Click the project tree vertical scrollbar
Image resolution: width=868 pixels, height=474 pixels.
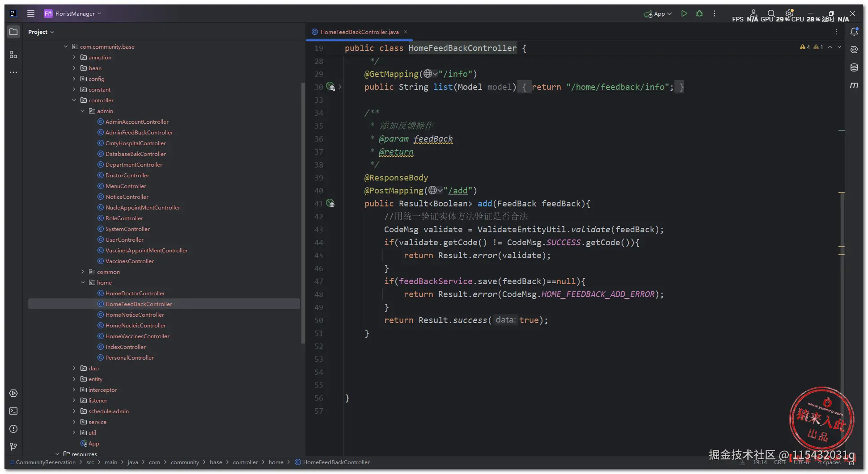tap(303, 213)
